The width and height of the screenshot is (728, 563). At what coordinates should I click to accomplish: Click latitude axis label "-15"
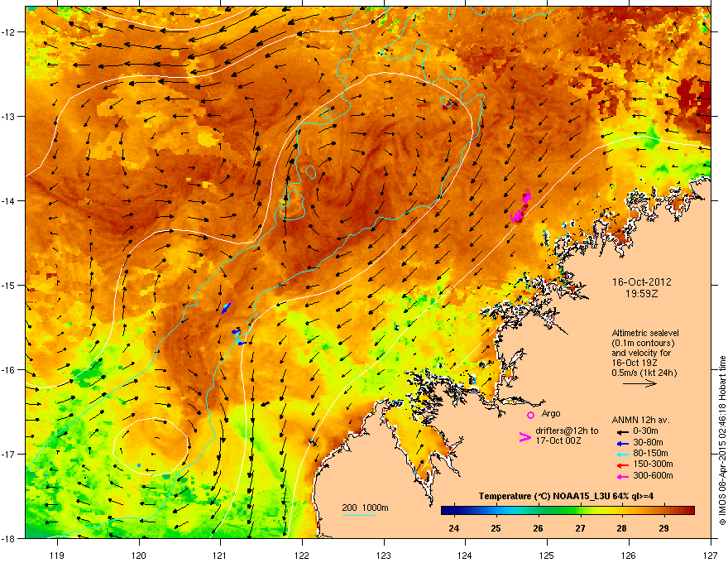click(8, 285)
